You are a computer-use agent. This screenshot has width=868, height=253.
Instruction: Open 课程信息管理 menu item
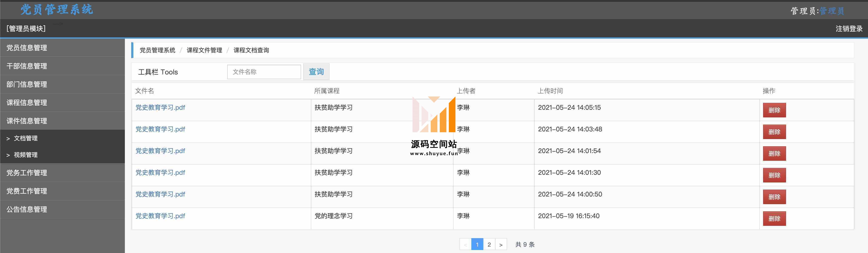coord(62,102)
